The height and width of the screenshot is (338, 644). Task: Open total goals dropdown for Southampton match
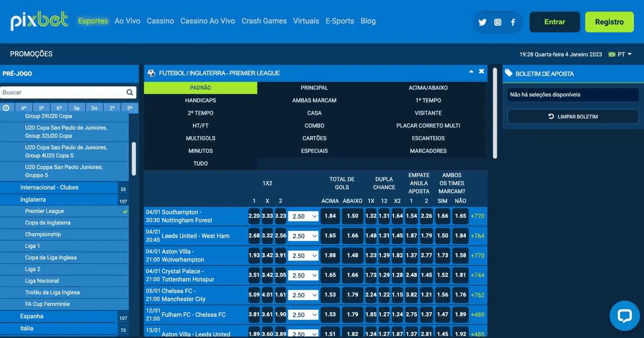(x=303, y=216)
